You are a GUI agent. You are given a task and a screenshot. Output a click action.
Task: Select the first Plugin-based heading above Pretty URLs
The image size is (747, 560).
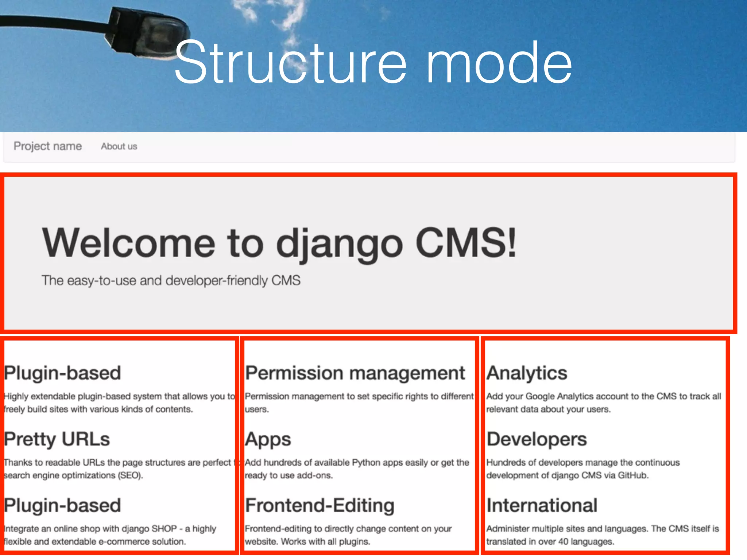point(62,373)
